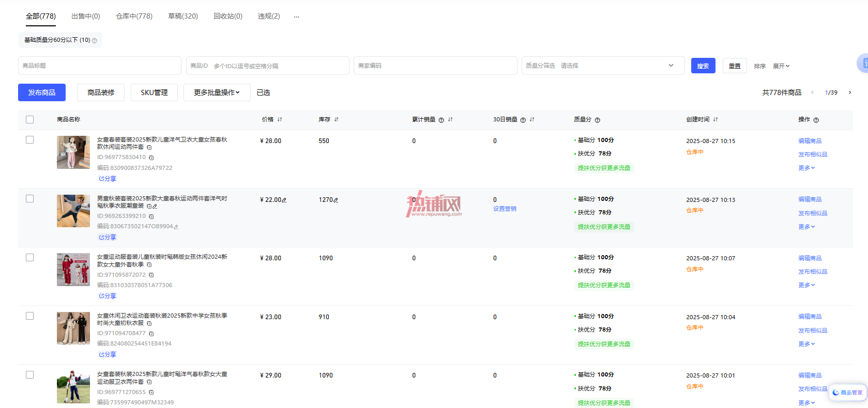
Task: Edit price ¥22.00 pencil icon
Action: click(284, 200)
